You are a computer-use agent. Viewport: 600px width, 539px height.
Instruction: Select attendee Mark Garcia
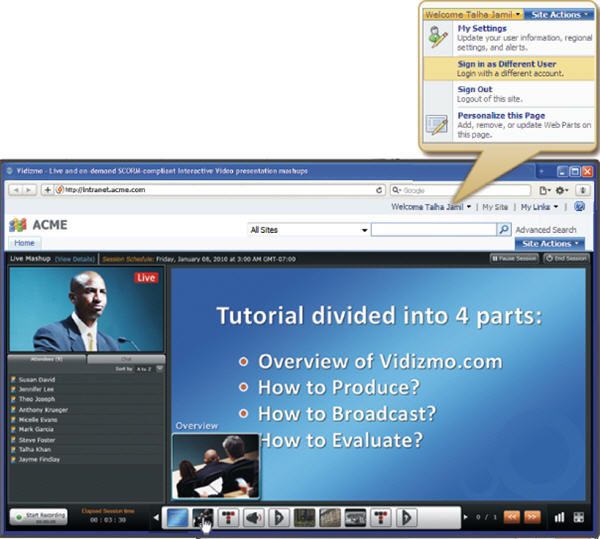point(36,429)
